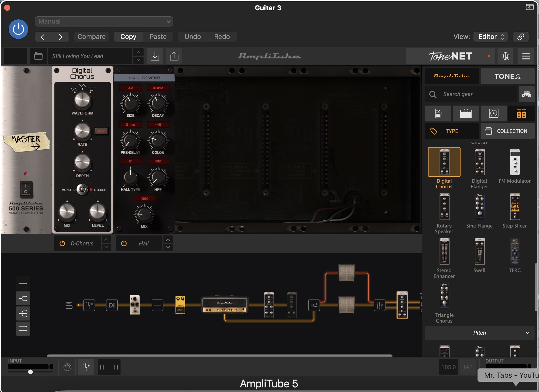Click the Compare button
Screen dimensions: 539x392
click(x=91, y=37)
